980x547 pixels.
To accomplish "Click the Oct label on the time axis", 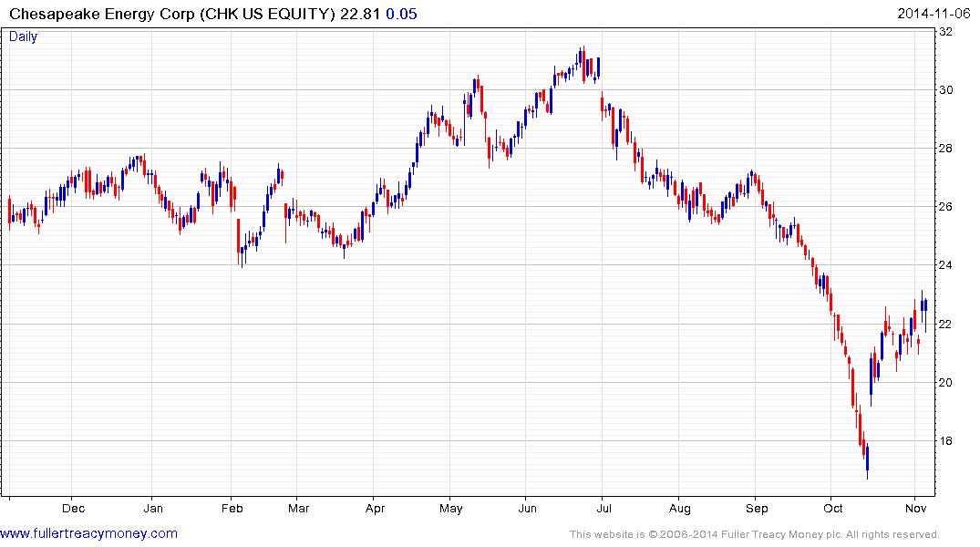I will (x=833, y=508).
